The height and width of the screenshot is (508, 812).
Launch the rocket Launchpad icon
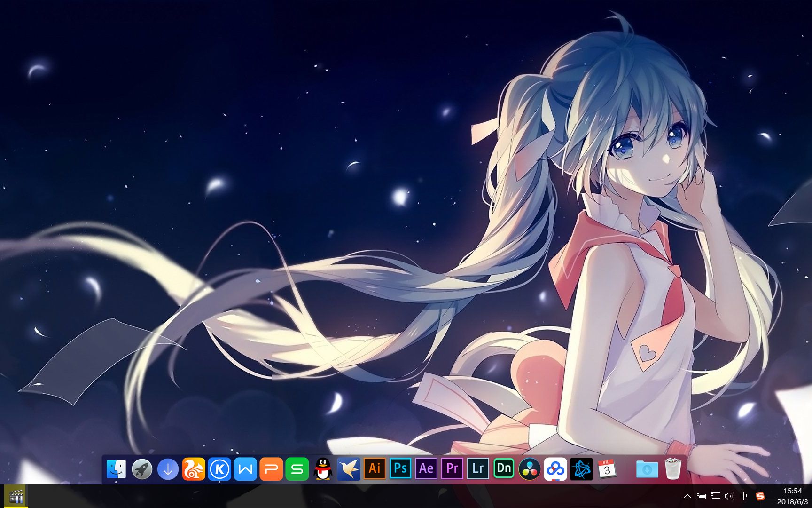[142, 469]
